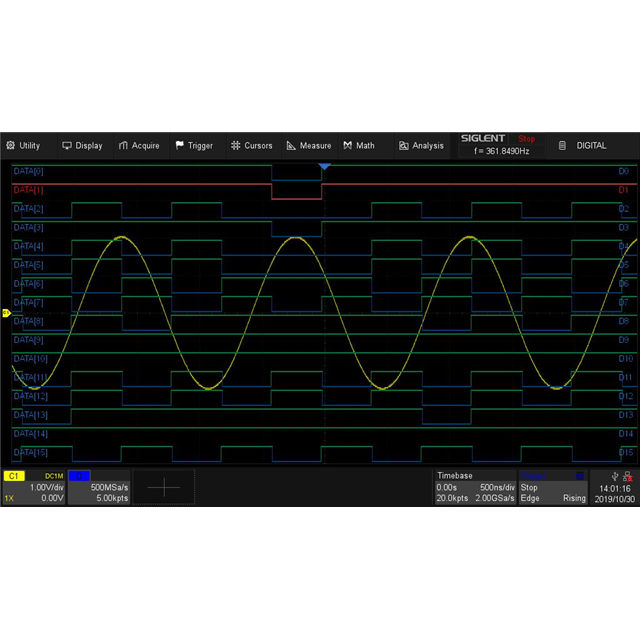Open the Acquire menu
Viewport: 640px width, 640px height.
click(x=139, y=145)
